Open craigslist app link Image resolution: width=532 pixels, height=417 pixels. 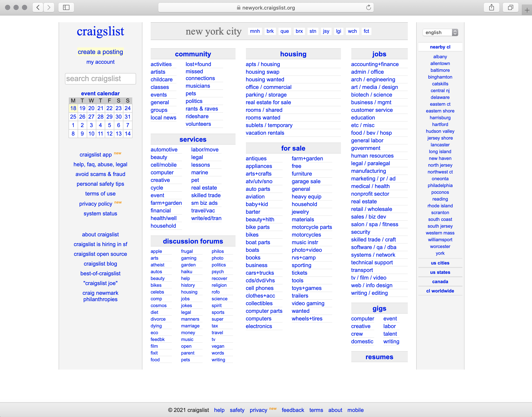tap(96, 155)
